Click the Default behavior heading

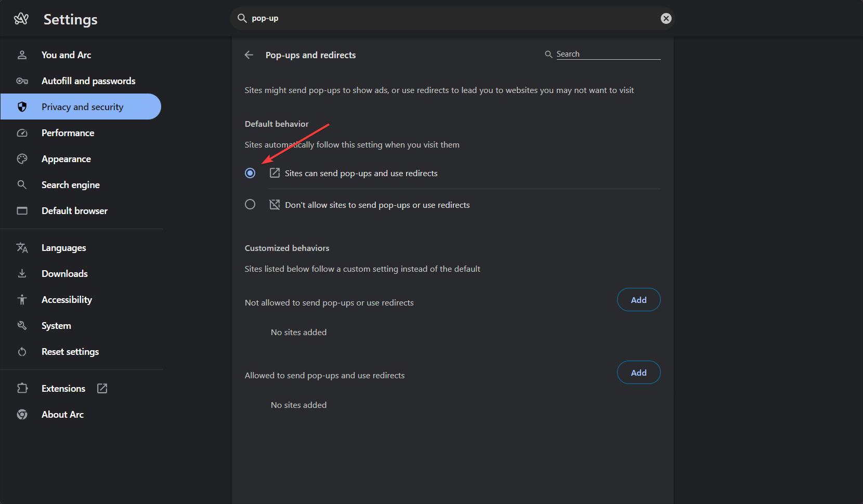pos(277,124)
